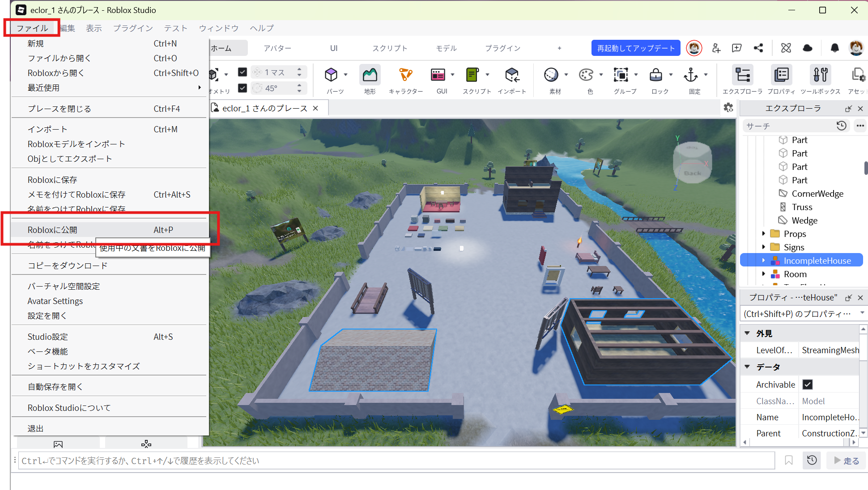Open the 色 color tool

[586, 75]
